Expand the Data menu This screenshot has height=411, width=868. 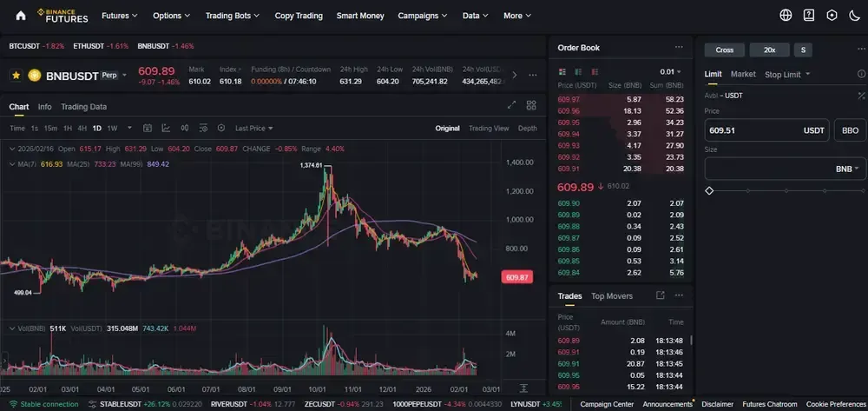[x=476, y=16]
